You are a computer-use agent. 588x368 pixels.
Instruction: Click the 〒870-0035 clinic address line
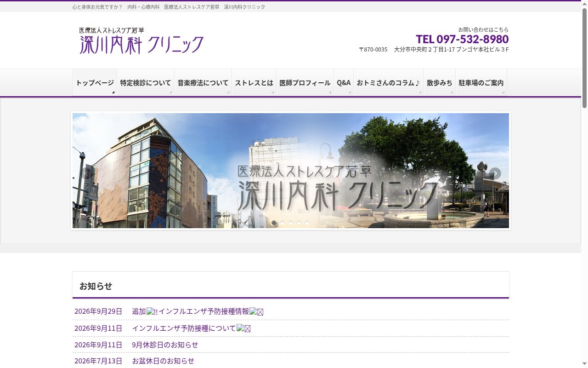click(434, 49)
